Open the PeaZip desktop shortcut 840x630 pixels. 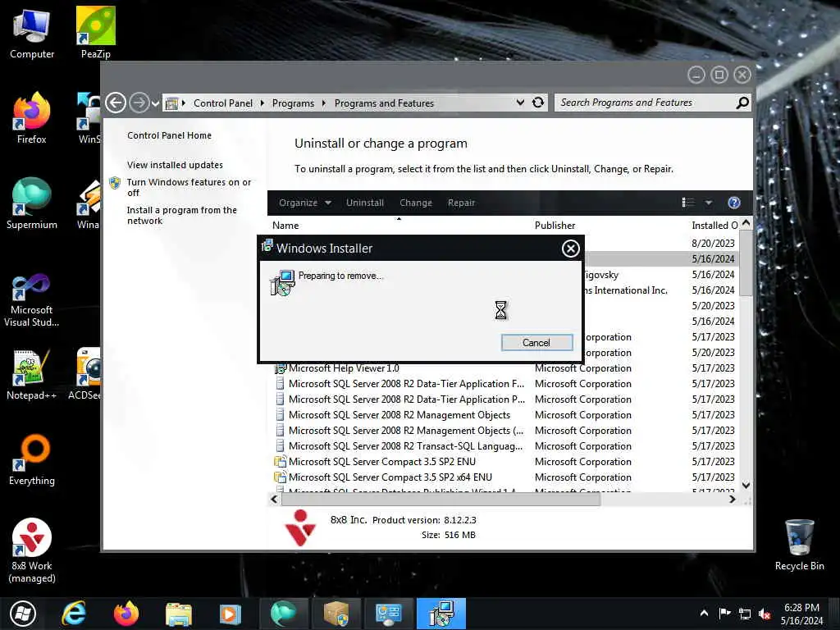[95, 33]
